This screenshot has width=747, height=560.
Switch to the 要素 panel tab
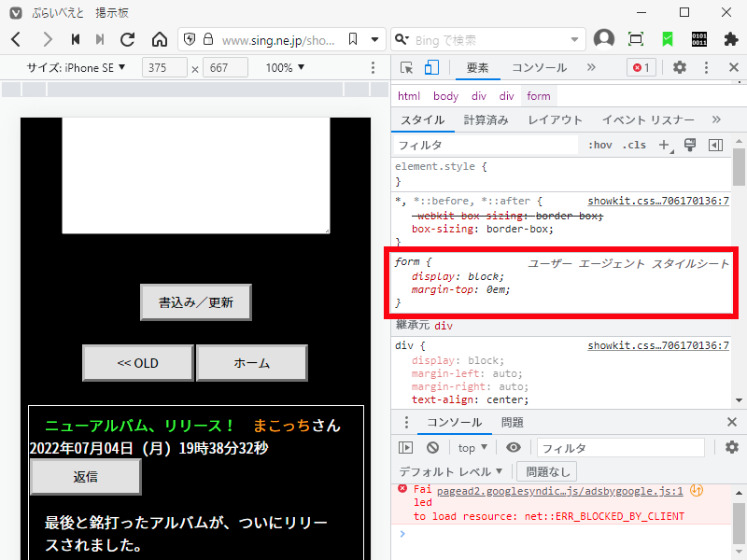tap(477, 67)
